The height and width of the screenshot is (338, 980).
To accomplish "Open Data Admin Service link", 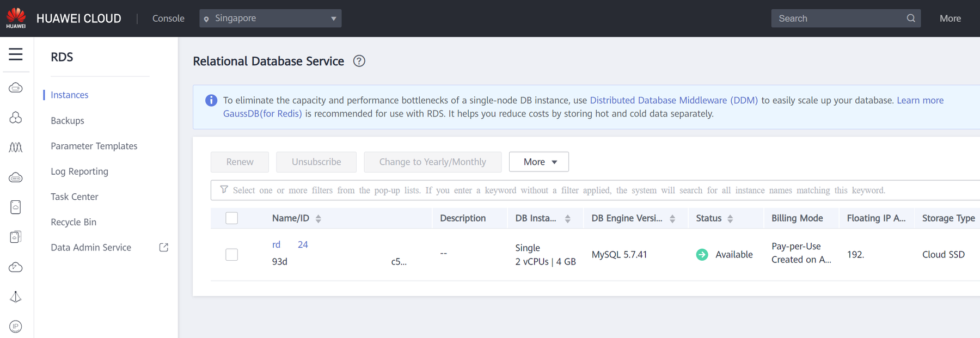I will 91,247.
